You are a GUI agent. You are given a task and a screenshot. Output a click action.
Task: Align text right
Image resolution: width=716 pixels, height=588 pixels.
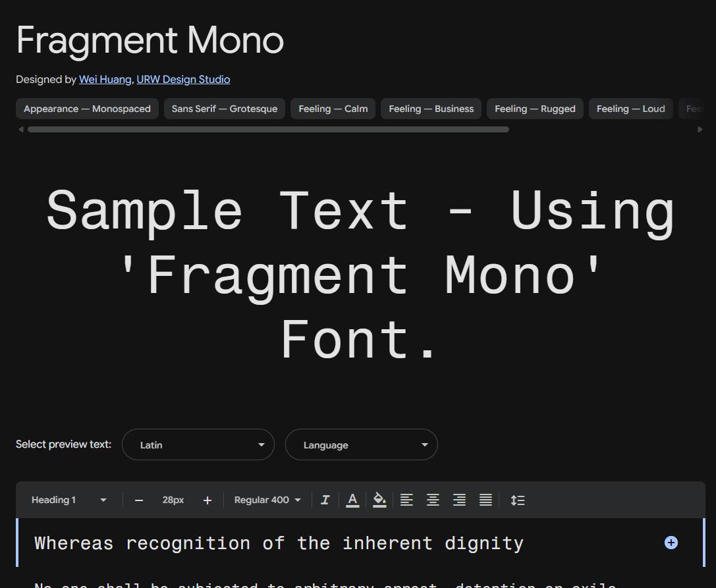pyautogui.click(x=459, y=500)
